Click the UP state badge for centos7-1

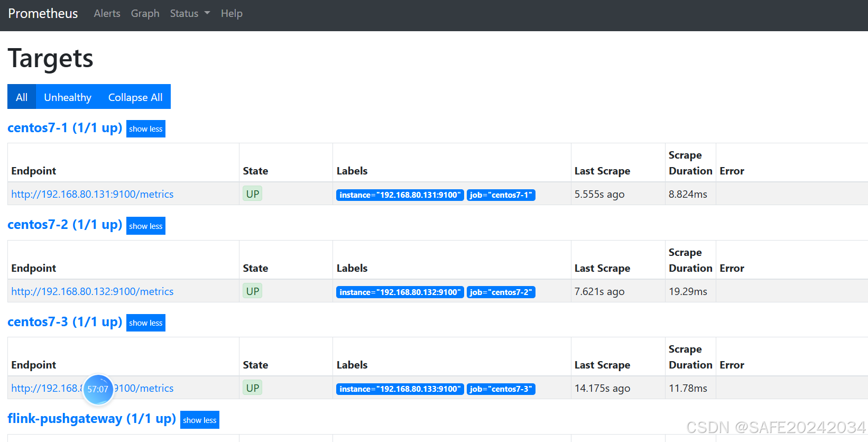point(253,194)
